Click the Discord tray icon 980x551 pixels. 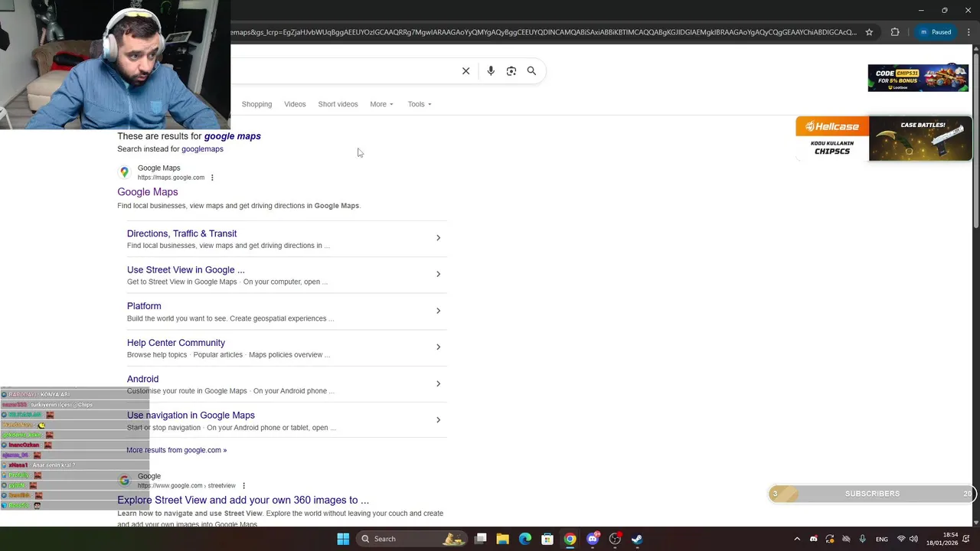coord(813,539)
